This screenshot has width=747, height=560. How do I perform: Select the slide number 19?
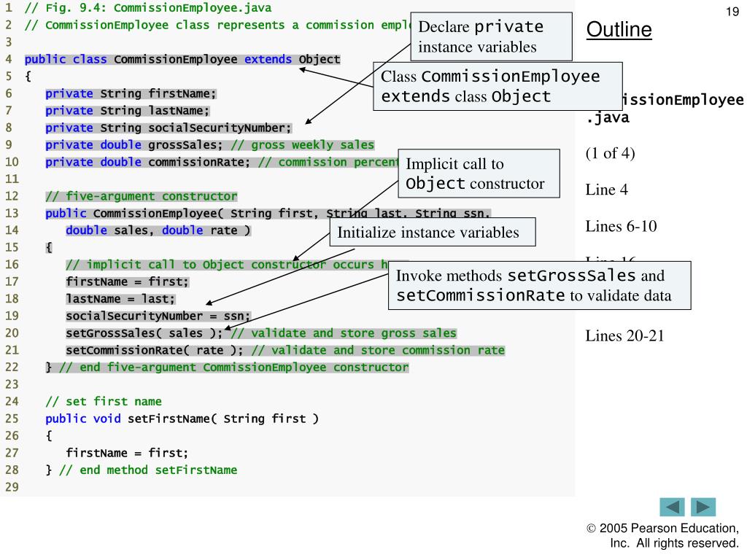tap(732, 12)
